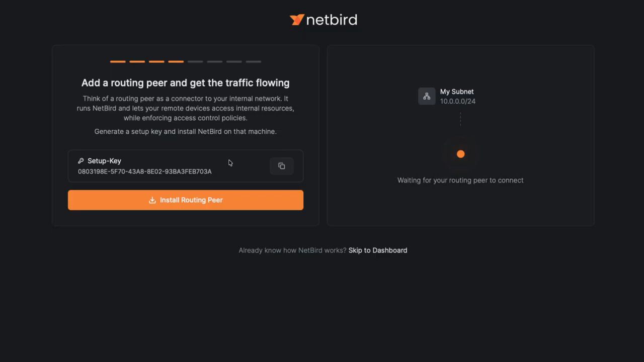644x362 pixels.
Task: Click the Setup-Key field container
Action: [186, 166]
